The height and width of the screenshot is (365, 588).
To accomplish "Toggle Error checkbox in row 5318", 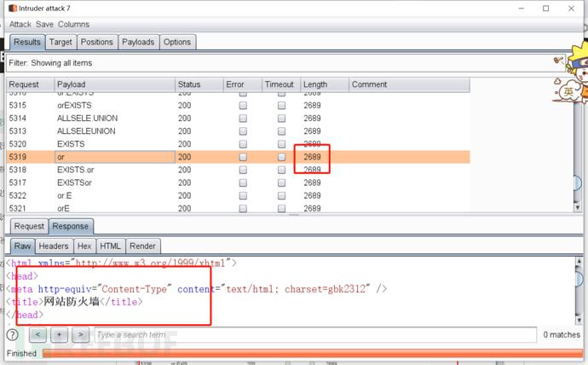I will [243, 170].
